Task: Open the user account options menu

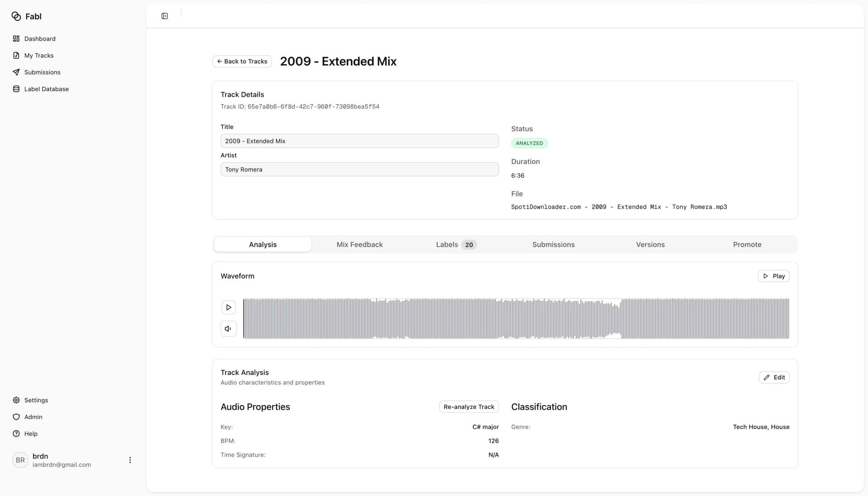Action: [130, 460]
